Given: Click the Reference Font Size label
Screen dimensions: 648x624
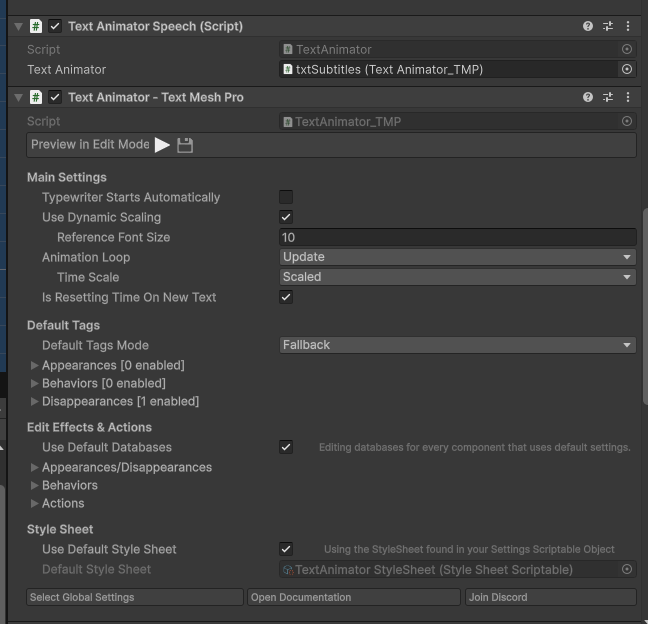Looking at the screenshot, I should coord(114,237).
